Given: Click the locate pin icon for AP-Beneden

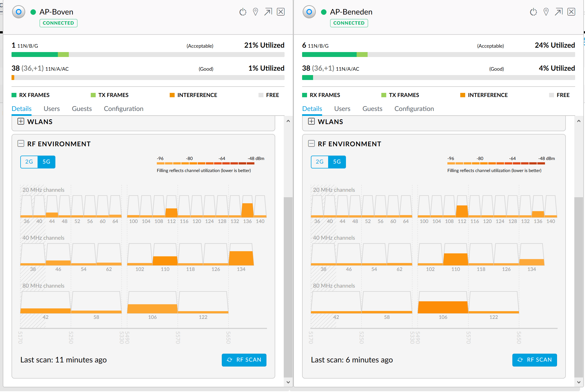Looking at the screenshot, I should (546, 12).
